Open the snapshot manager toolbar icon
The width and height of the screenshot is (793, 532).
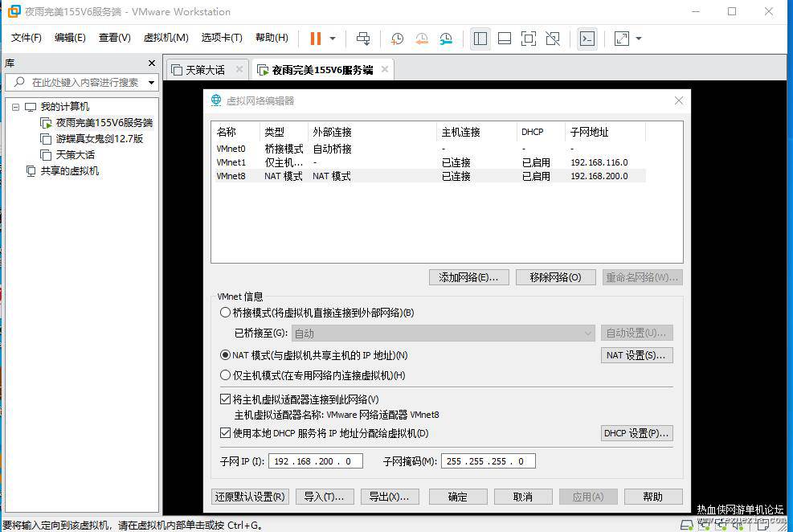pyautogui.click(x=446, y=39)
